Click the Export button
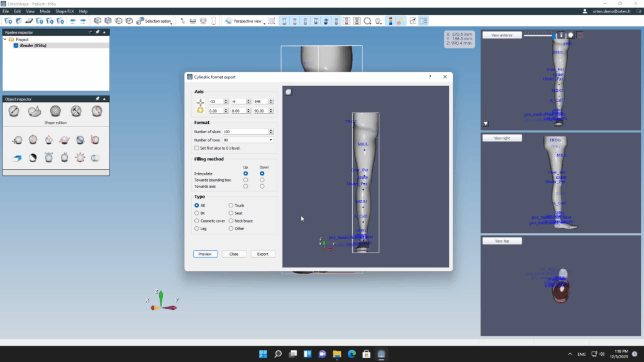Screen dimensions: 644x362 [263, 254]
